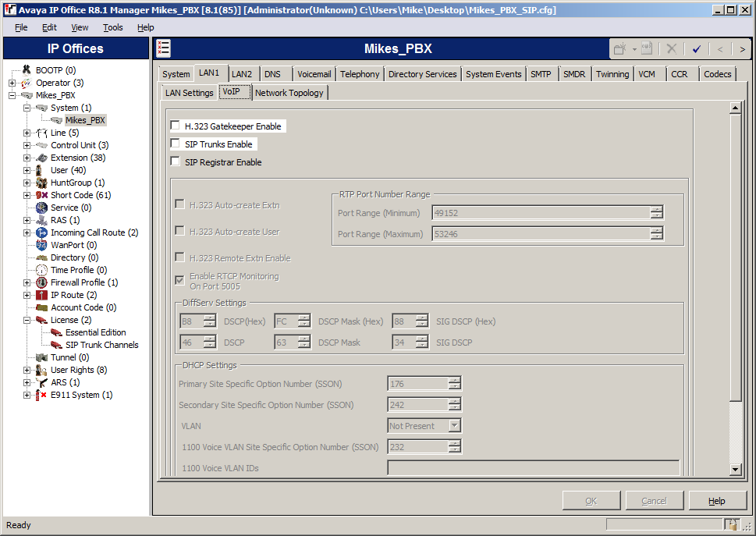Collapse the System (1) node
The height and width of the screenshot is (536, 756).
tap(27, 108)
